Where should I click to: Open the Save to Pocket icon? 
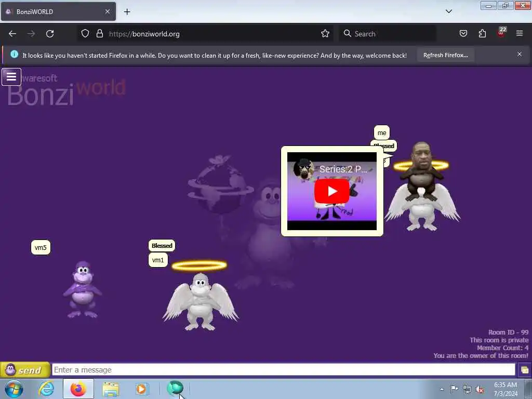463,34
